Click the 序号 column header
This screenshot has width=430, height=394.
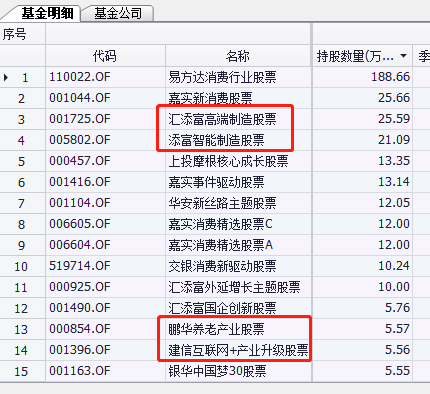pyautogui.click(x=14, y=34)
